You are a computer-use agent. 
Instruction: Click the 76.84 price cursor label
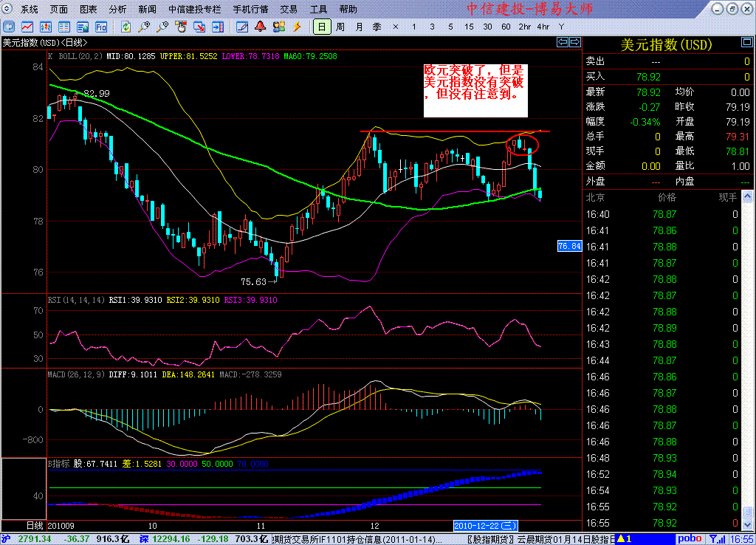pyautogui.click(x=569, y=246)
